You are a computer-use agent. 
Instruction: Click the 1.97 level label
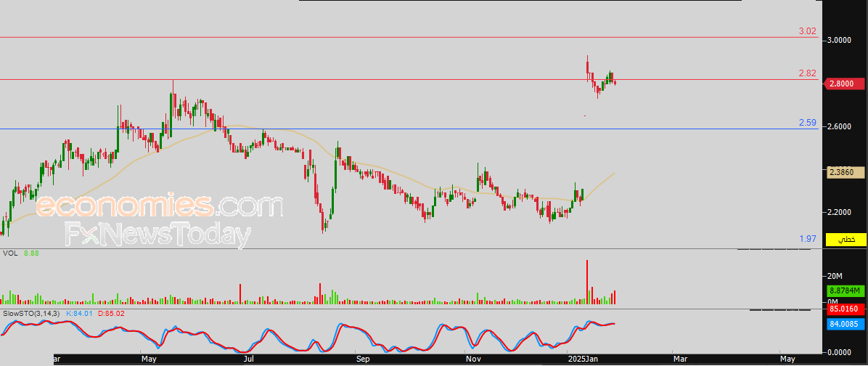click(x=808, y=239)
